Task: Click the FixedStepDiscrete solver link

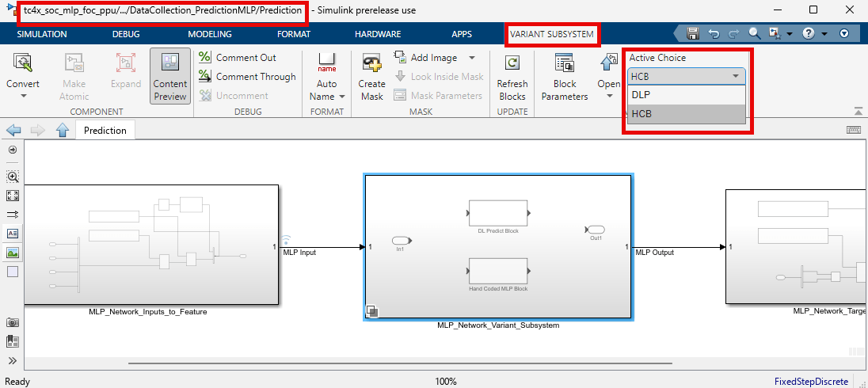Action: (811, 382)
